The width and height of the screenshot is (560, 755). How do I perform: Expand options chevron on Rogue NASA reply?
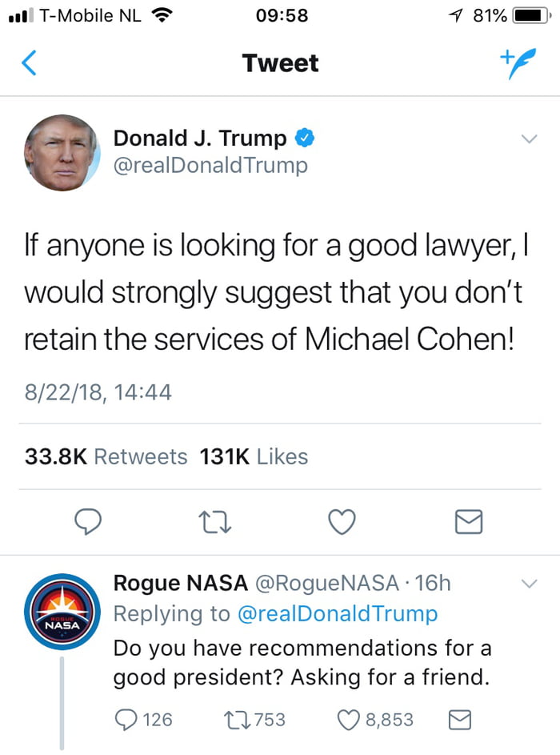pos(529,584)
